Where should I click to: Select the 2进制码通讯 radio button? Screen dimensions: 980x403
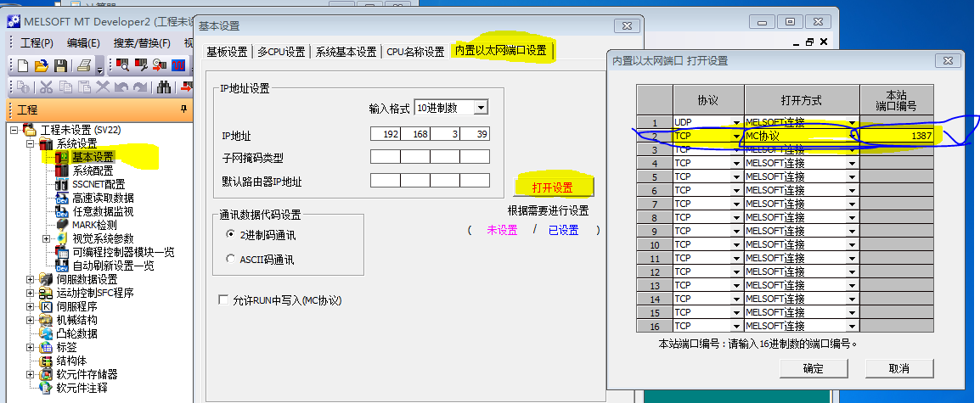(x=231, y=234)
